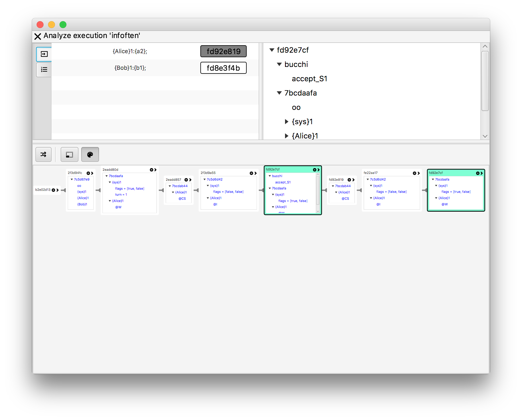
Task: Click arrow icon on fd92e7cf node with bucchi
Action: [319, 170]
